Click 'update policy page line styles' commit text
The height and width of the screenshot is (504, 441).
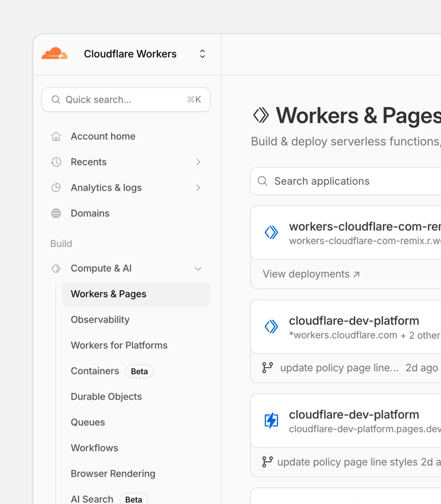tap(348, 462)
